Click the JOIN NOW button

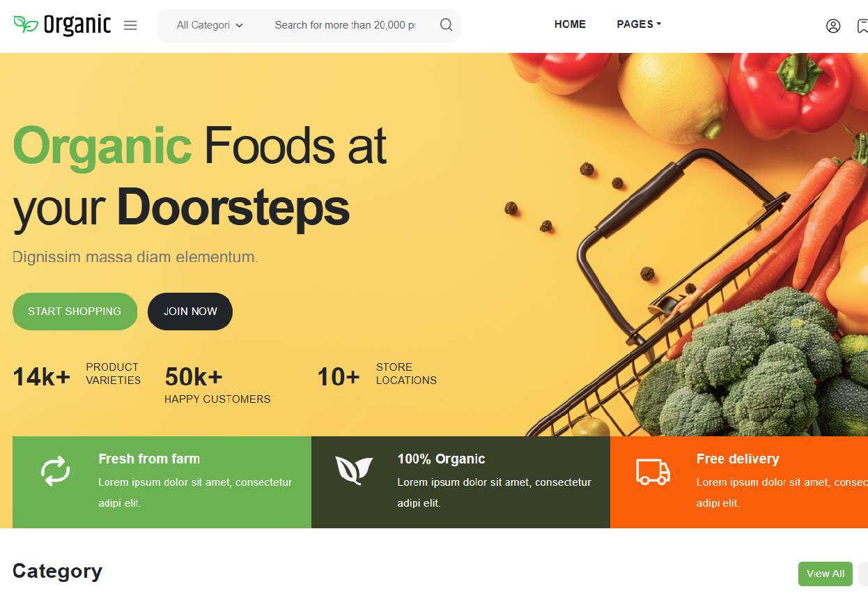190,312
